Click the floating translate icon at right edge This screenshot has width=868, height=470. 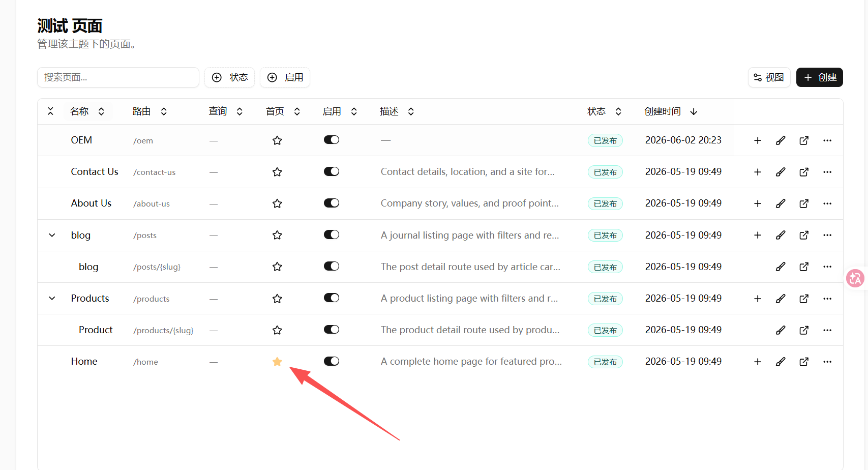click(x=855, y=278)
